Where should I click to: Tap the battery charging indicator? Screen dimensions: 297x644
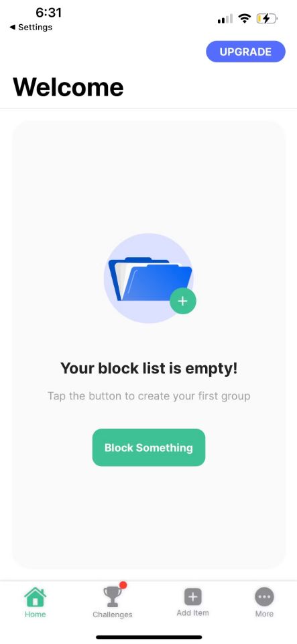point(267,19)
